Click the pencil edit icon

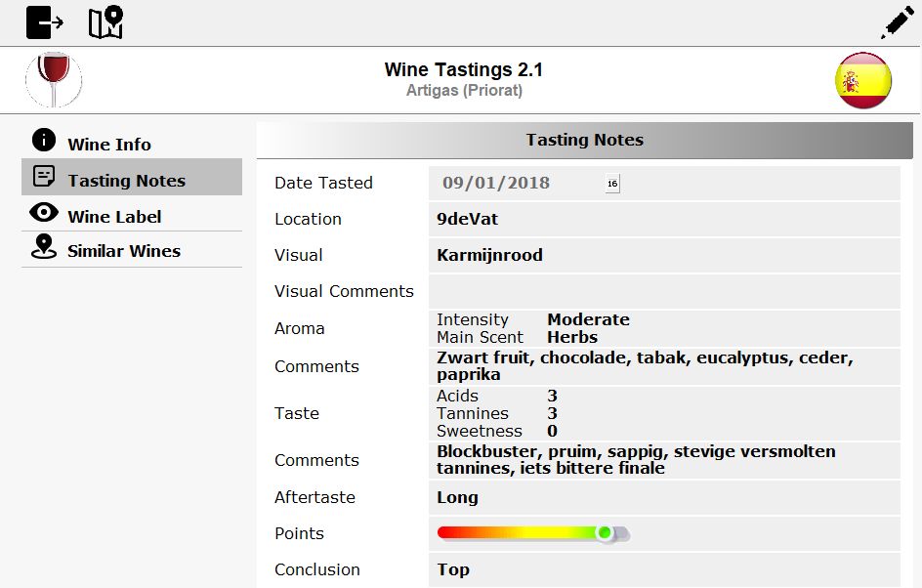tap(898, 22)
